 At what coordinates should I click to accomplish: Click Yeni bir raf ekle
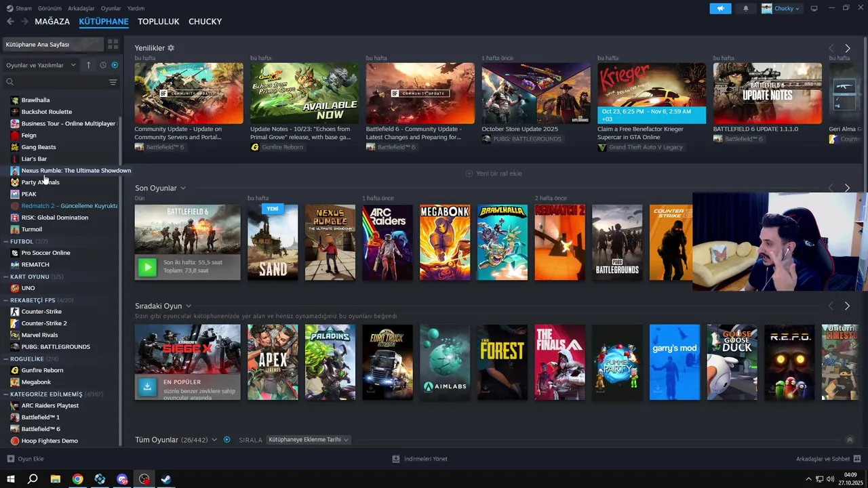494,174
